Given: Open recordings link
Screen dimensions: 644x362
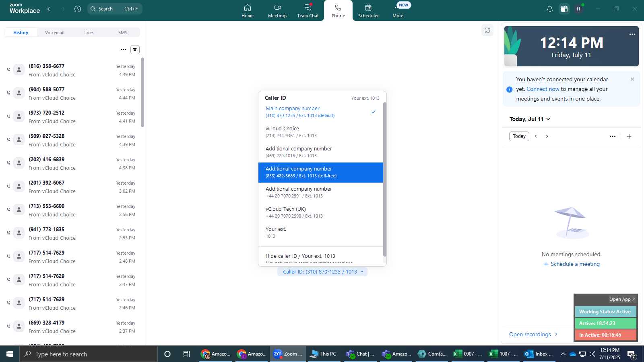Looking at the screenshot, I should (533, 335).
